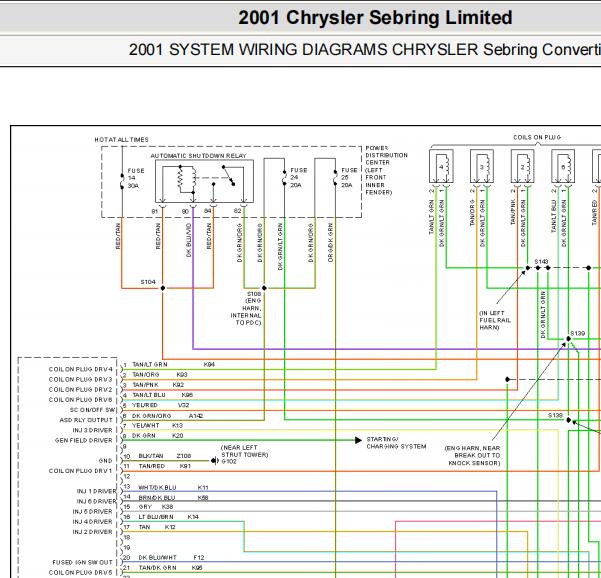Viewport: 601px width, 578px height.
Task: Click the 'LT BLU/BRN' wire label on pin 16
Action: click(x=156, y=517)
